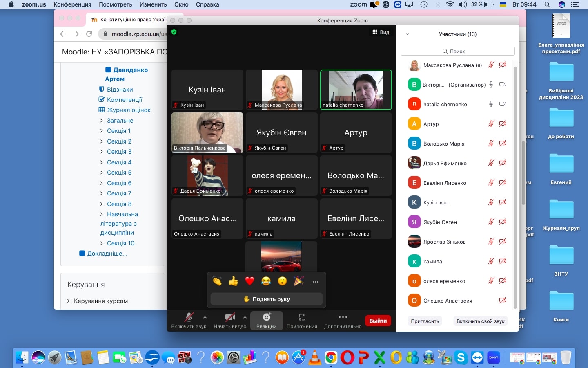Screen dimensions: 588x368
Task: Click the Пригласить button
Action: 425,321
